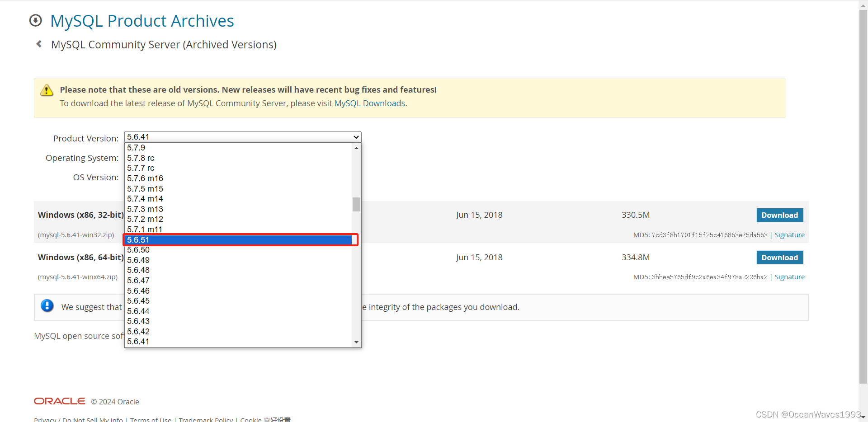Image resolution: width=868 pixels, height=422 pixels.
Task: Select version 5.6.43 option
Action: coord(238,321)
